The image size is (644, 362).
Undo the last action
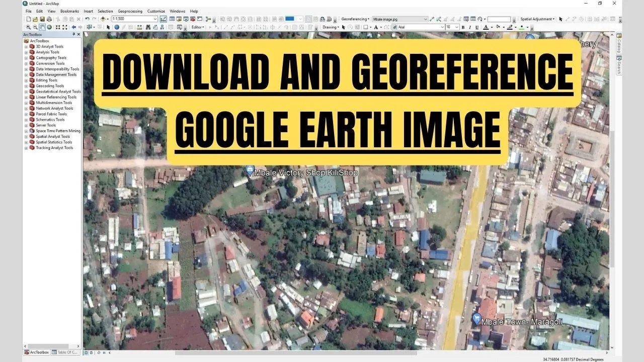[x=88, y=19]
